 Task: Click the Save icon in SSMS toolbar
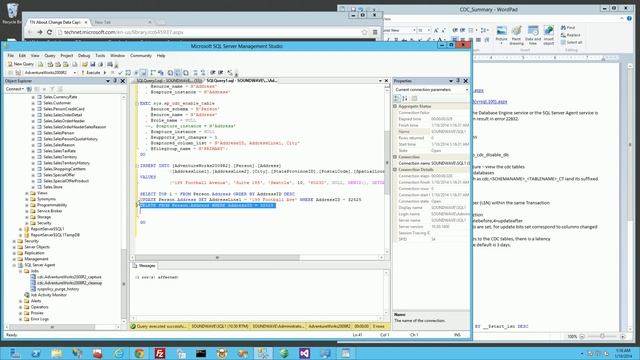click(x=93, y=64)
